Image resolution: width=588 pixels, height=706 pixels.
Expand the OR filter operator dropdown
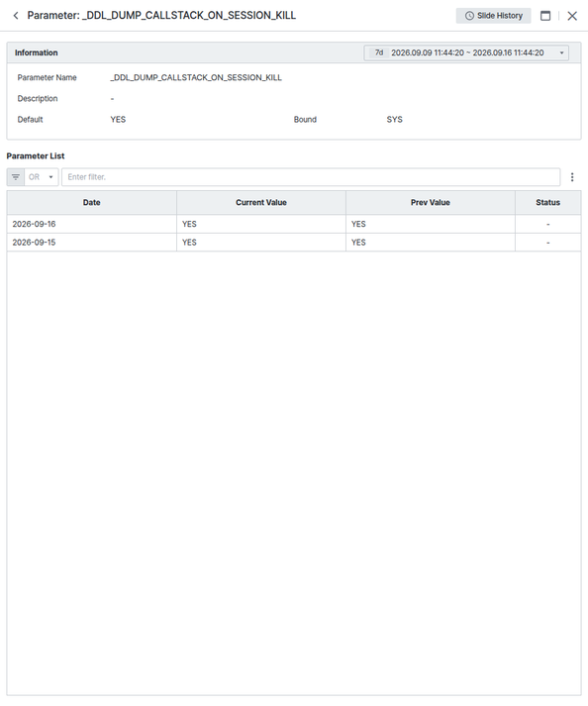[42, 177]
